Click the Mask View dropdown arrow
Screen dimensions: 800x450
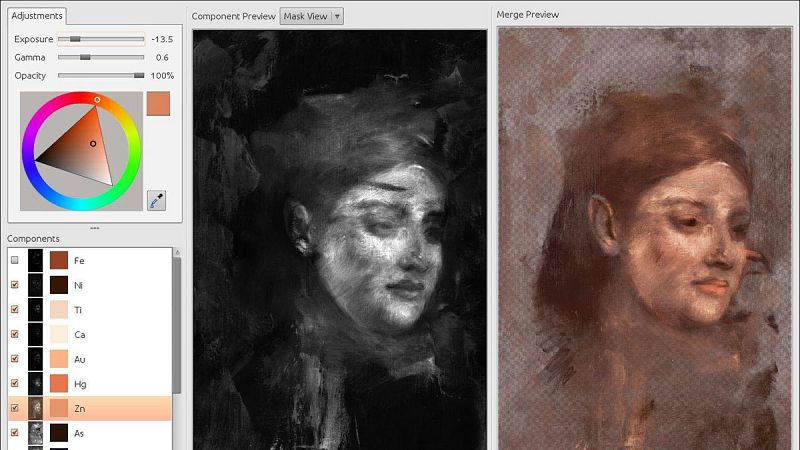click(337, 16)
